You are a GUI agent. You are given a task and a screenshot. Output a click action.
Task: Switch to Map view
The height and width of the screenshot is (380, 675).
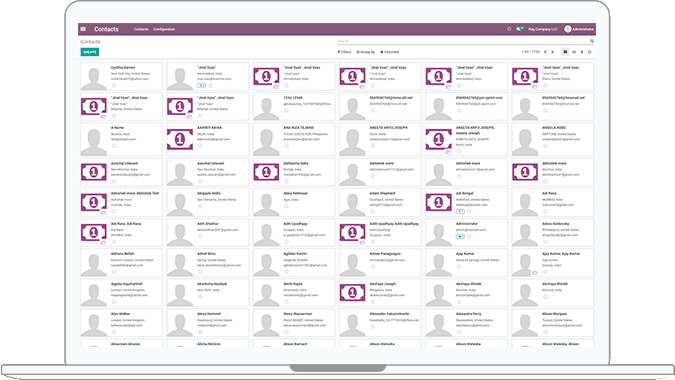pos(582,52)
